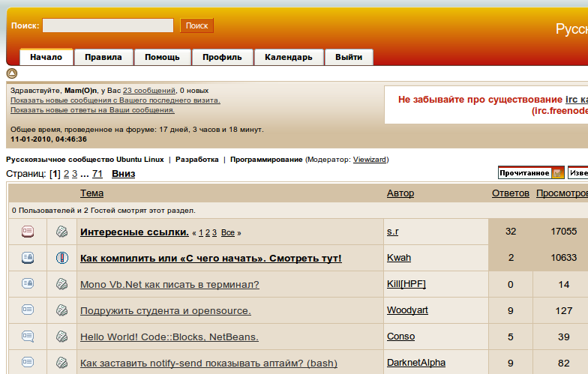The width and height of the screenshot is (588, 374).
Task: Open the Календарь tab
Action: (289, 57)
